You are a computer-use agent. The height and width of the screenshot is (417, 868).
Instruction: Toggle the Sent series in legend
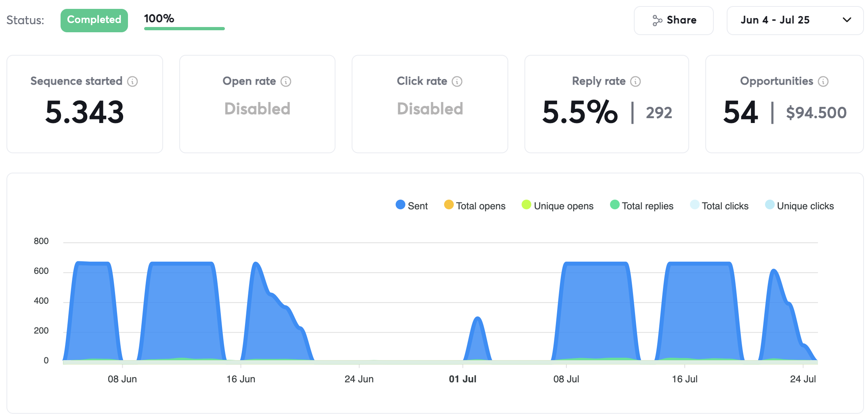point(411,206)
